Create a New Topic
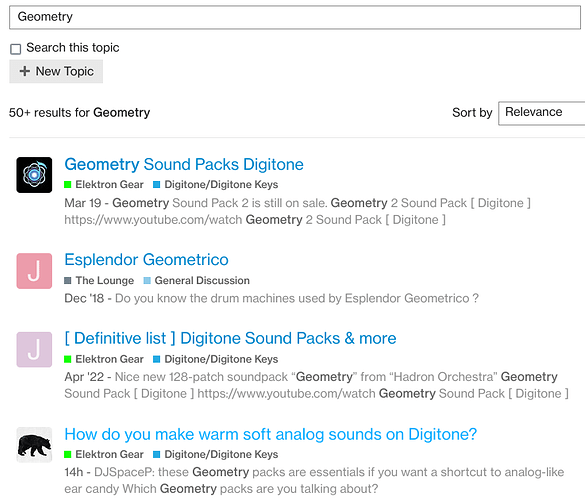 pos(56,71)
